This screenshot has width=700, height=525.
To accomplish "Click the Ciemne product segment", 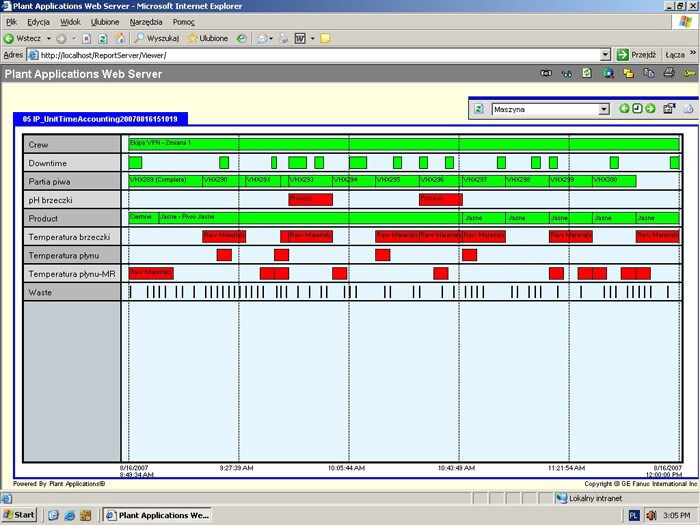I will coord(143,218).
